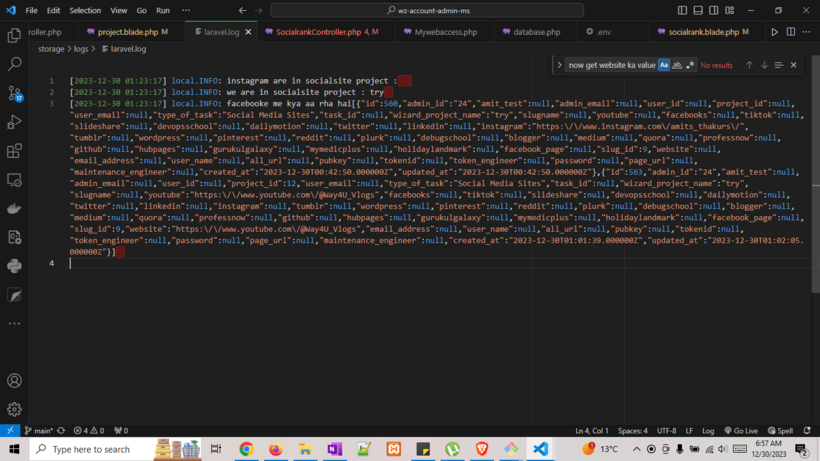This screenshot has width=820, height=461.
Task: Toggle Use Regular Expression in find widget
Action: (x=690, y=65)
